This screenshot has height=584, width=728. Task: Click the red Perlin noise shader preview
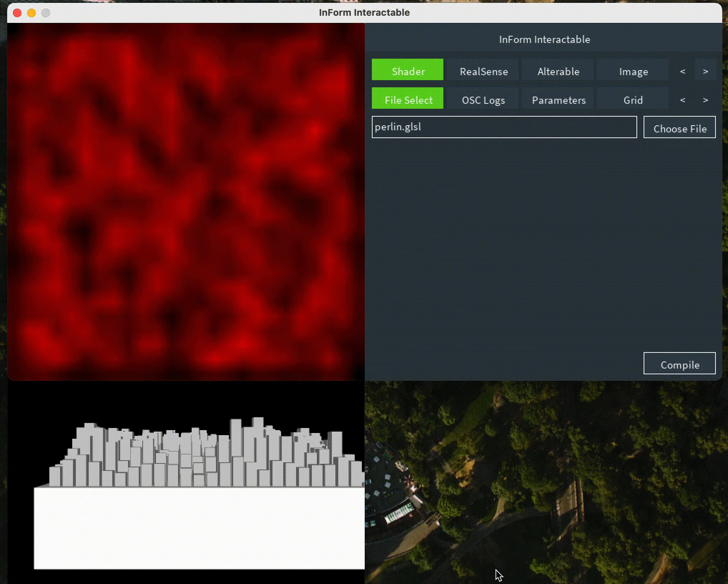186,200
